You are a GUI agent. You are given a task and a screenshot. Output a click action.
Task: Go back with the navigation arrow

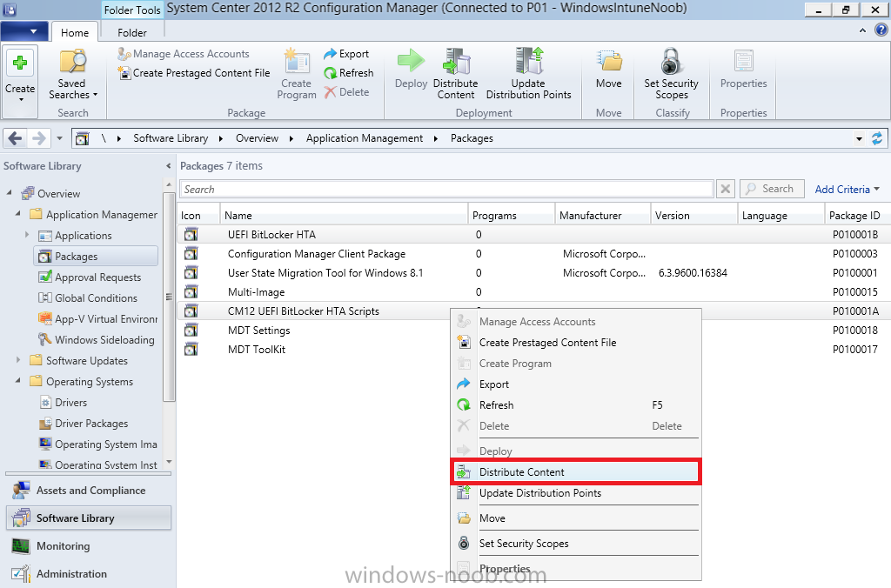coord(16,138)
